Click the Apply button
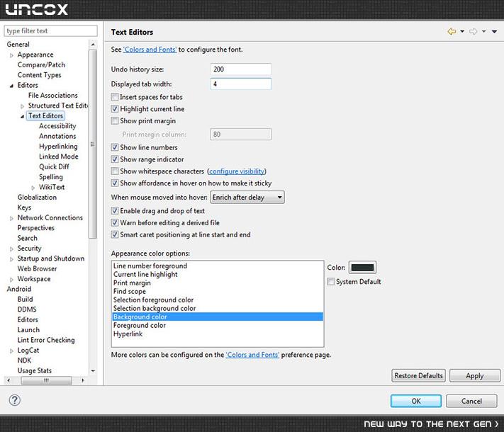The height and width of the screenshot is (432, 504). 475,375
